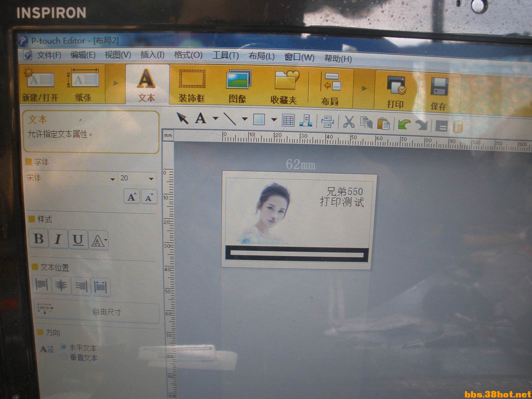Redo with gray arrow icon
The width and height of the screenshot is (532, 399).
421,125
